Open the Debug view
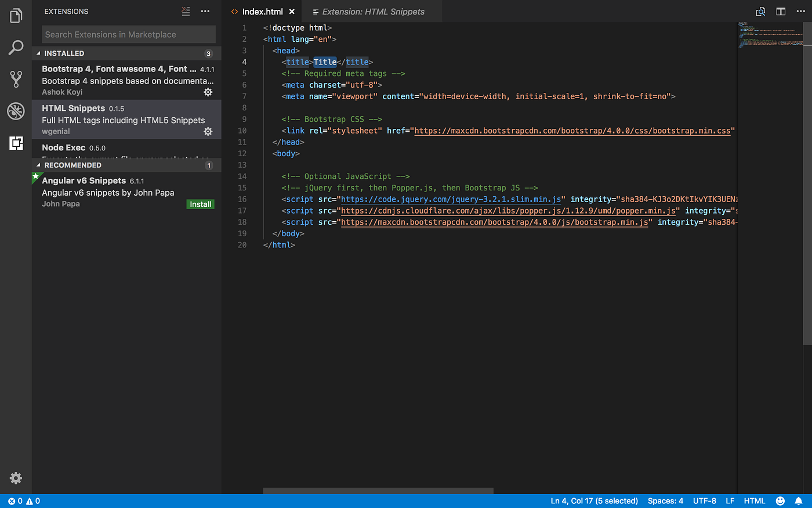 [16, 110]
